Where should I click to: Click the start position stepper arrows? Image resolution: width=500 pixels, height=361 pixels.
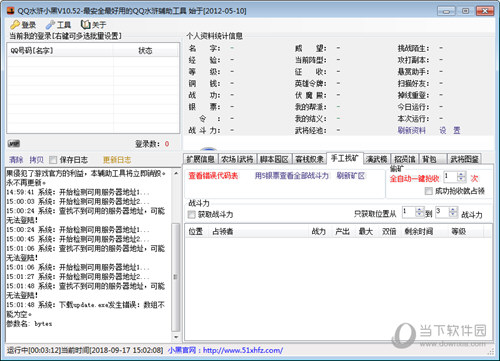[x=420, y=212]
